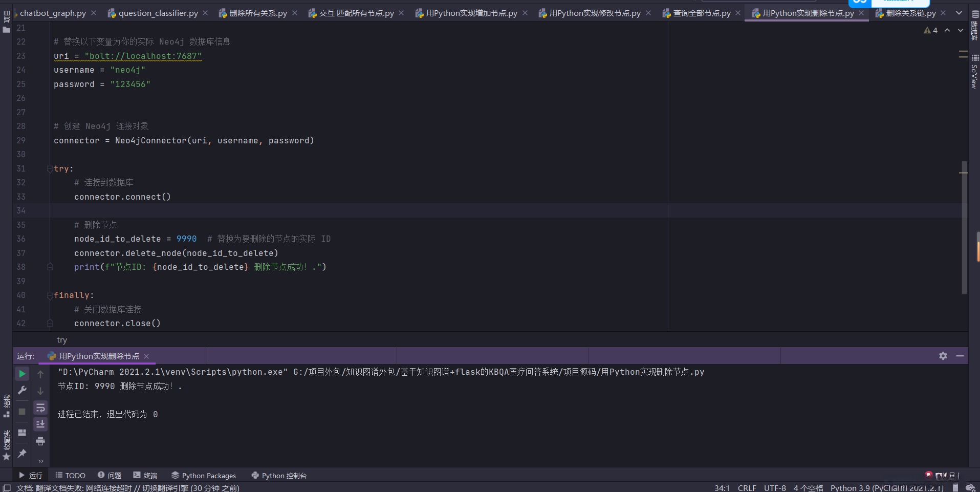The image size is (980, 492).
Task: Click the restore layout icon in Run panel
Action: [x=22, y=433]
